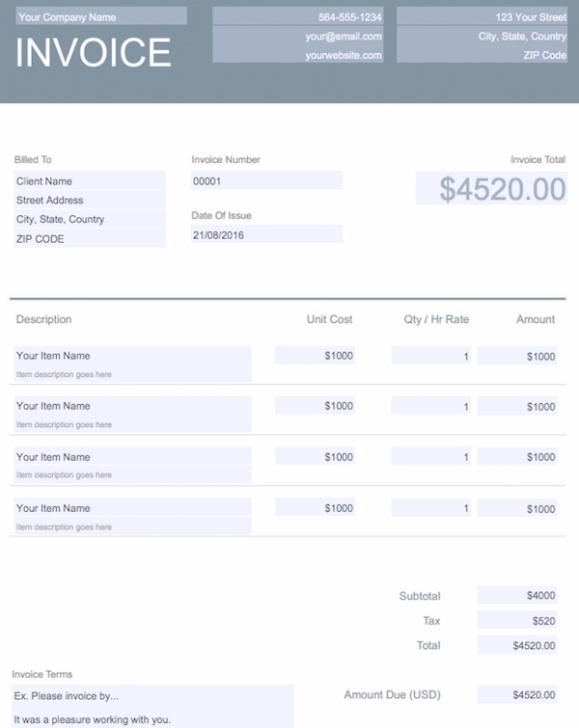Screen dimensions: 579x728
Task: Select the Amount Due (USD) value field
Action: click(x=517, y=694)
